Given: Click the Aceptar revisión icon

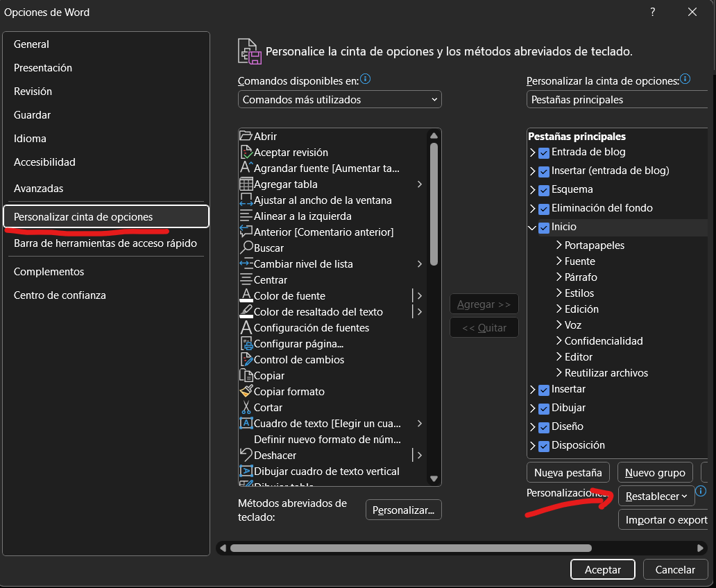Looking at the screenshot, I should click(246, 152).
